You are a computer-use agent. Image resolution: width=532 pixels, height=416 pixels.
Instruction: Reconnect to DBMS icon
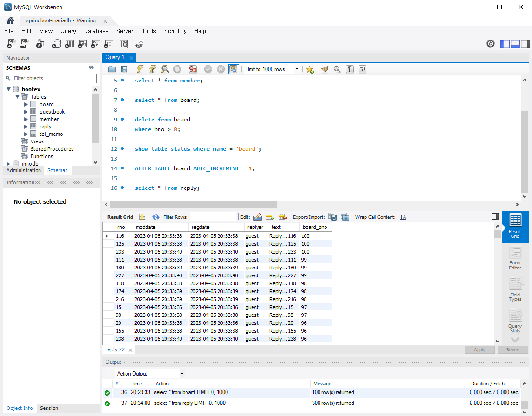(x=140, y=44)
